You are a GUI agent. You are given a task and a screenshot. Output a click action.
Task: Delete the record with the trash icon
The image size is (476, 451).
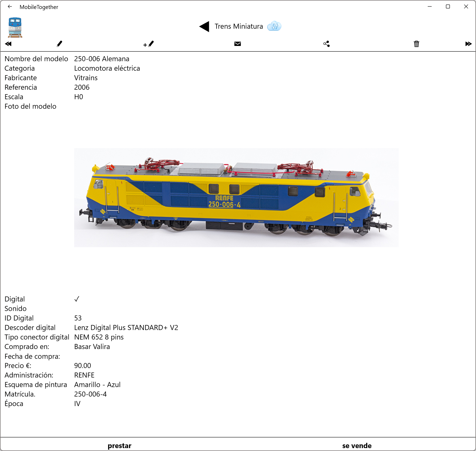coord(416,44)
